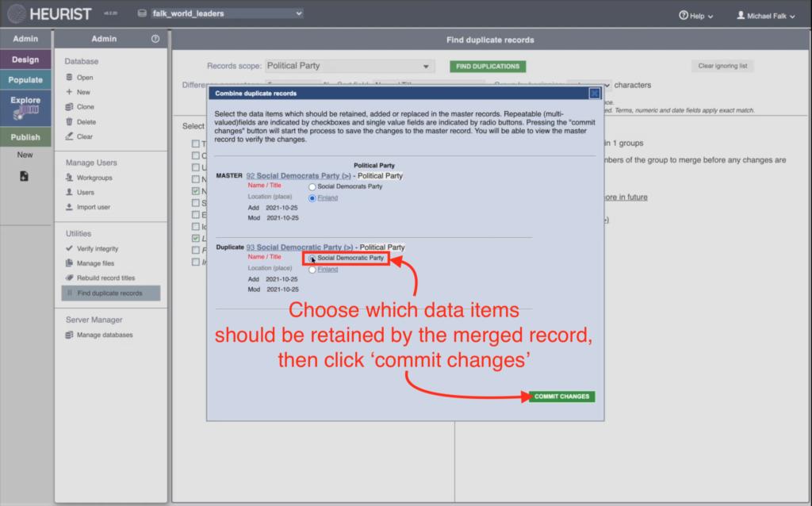812x506 pixels.
Task: Switch to the Design tab
Action: [25, 59]
